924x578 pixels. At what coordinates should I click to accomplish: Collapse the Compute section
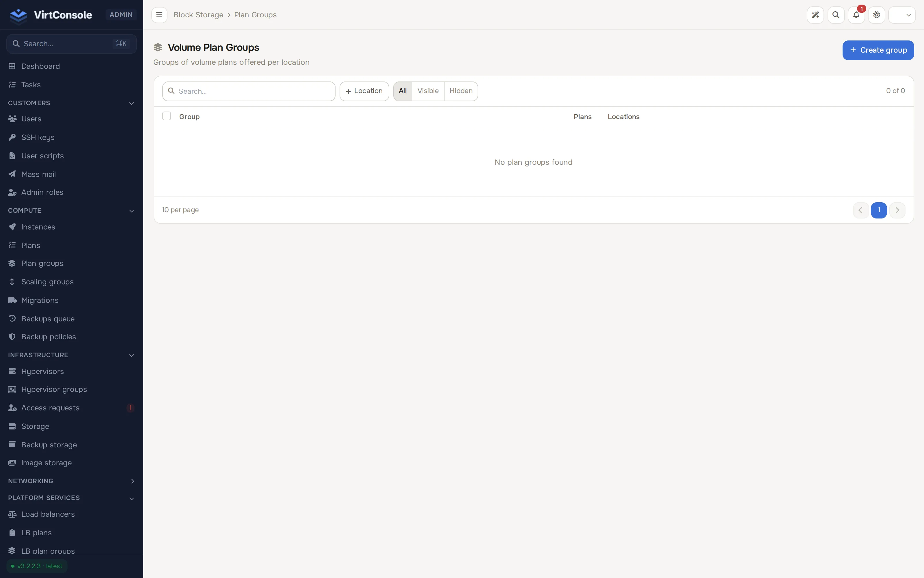[x=71, y=211]
